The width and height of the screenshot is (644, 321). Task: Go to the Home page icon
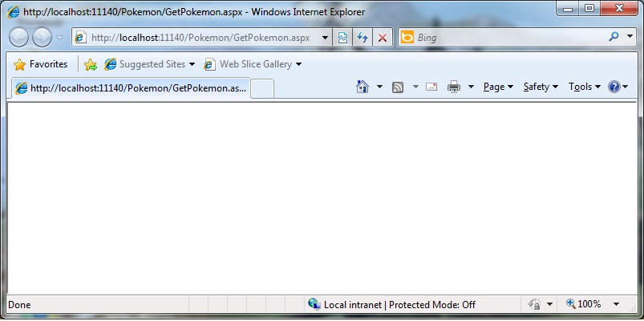coord(363,87)
